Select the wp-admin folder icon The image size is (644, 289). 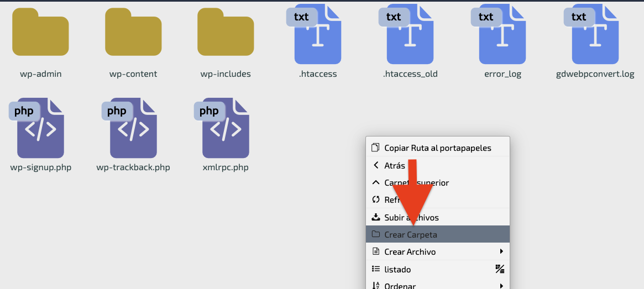pyautogui.click(x=40, y=32)
